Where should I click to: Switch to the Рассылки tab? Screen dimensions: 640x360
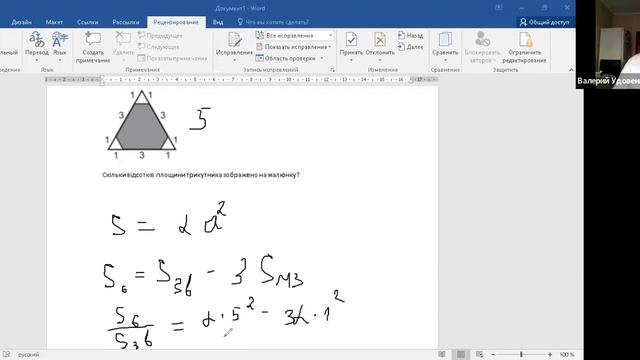126,22
